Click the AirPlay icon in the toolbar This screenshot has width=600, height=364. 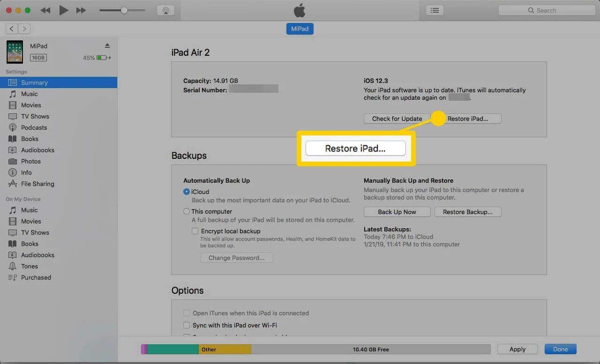[x=166, y=10]
